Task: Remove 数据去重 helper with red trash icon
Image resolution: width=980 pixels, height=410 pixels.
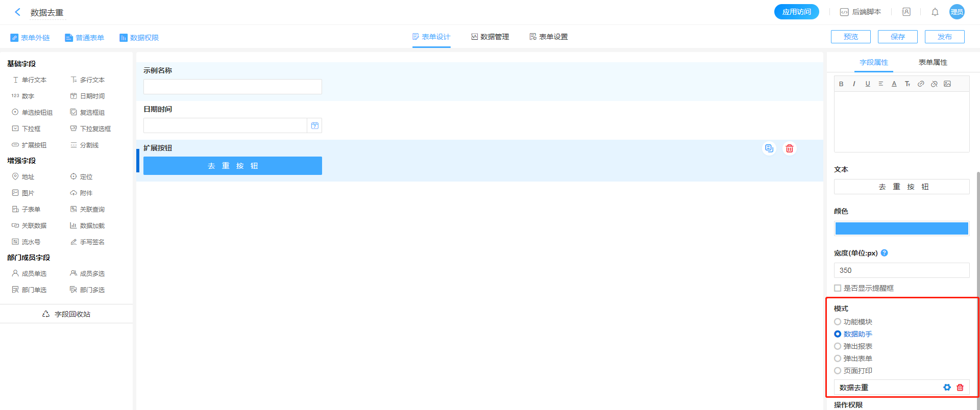Action: pos(960,388)
